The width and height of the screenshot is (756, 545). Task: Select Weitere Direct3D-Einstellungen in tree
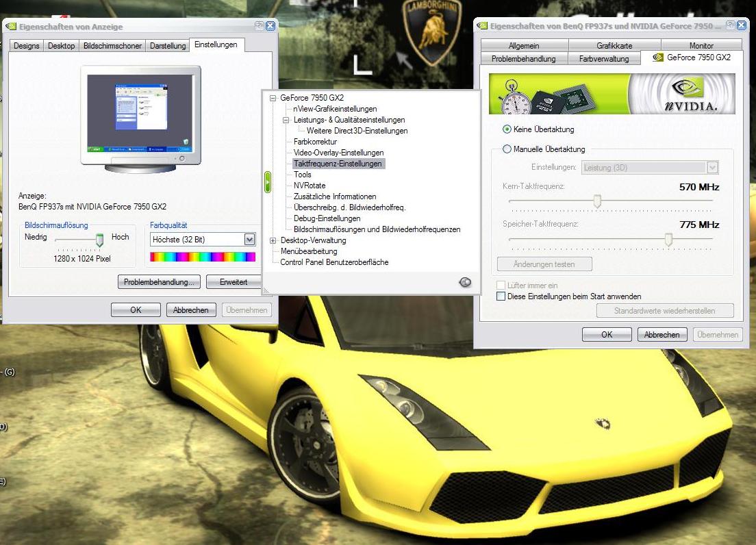pos(357,131)
